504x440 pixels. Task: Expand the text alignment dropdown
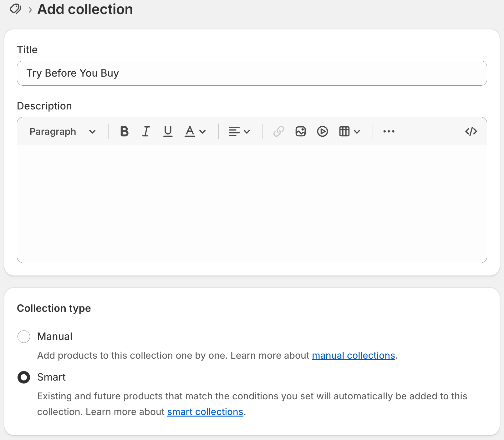pos(239,131)
